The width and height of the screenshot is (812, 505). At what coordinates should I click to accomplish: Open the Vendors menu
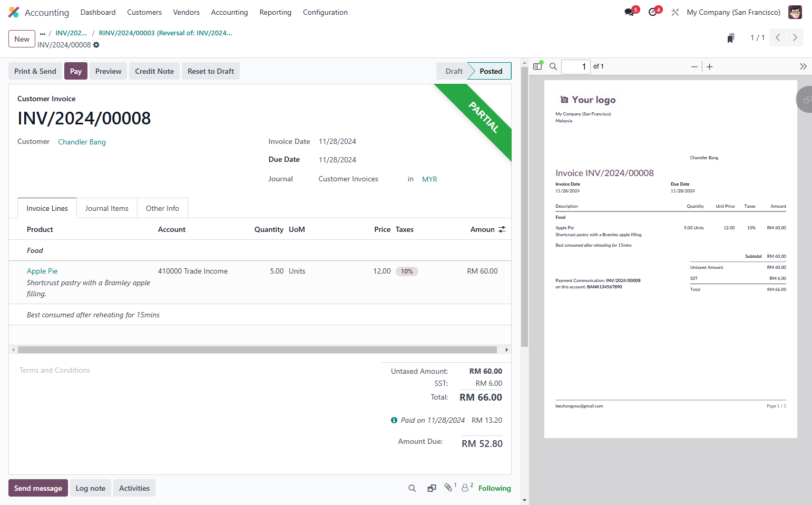click(187, 12)
